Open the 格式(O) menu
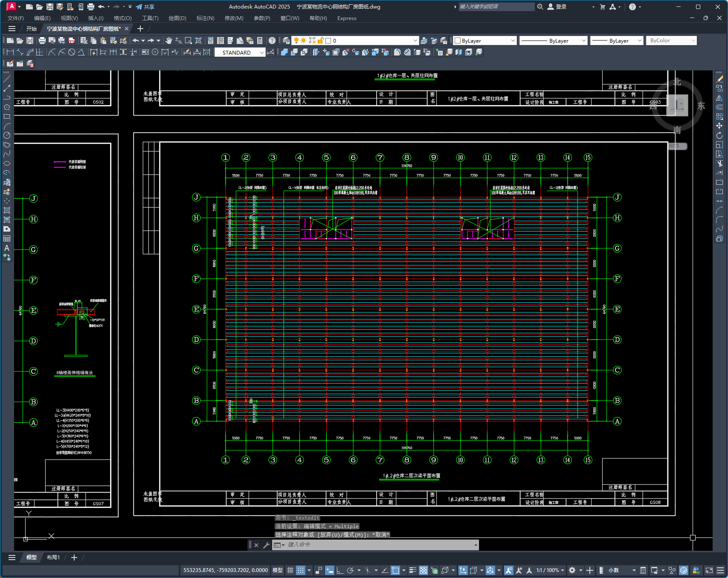Image resolution: width=728 pixels, height=578 pixels. click(122, 18)
